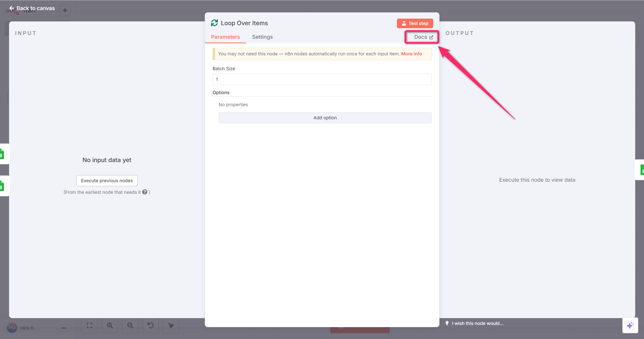Click the 'No properties' text
This screenshot has height=339, width=644.
(x=233, y=105)
